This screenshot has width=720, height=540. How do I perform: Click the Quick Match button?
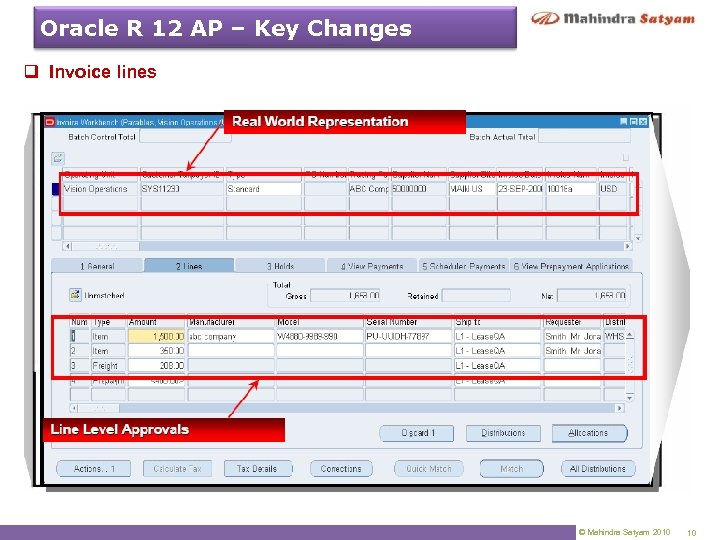pos(428,469)
